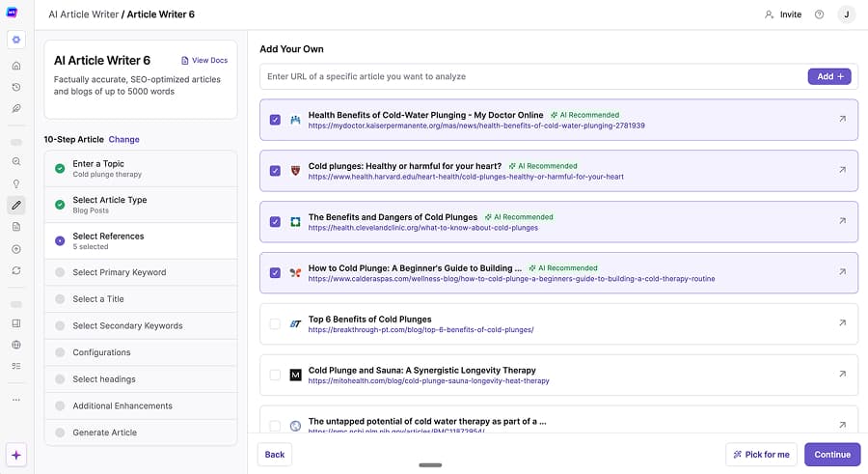
Task: Click the Back button
Action: (x=275, y=455)
